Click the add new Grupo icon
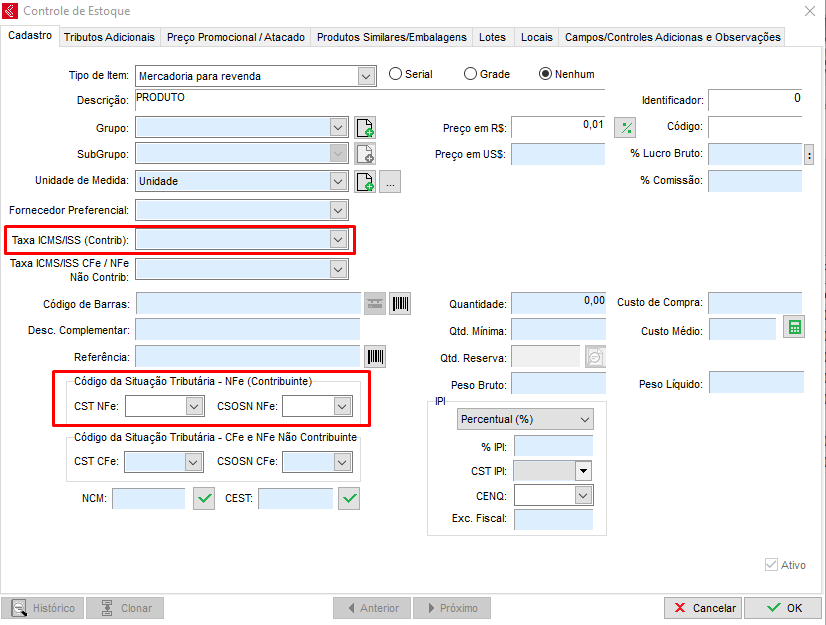 pyautogui.click(x=365, y=128)
